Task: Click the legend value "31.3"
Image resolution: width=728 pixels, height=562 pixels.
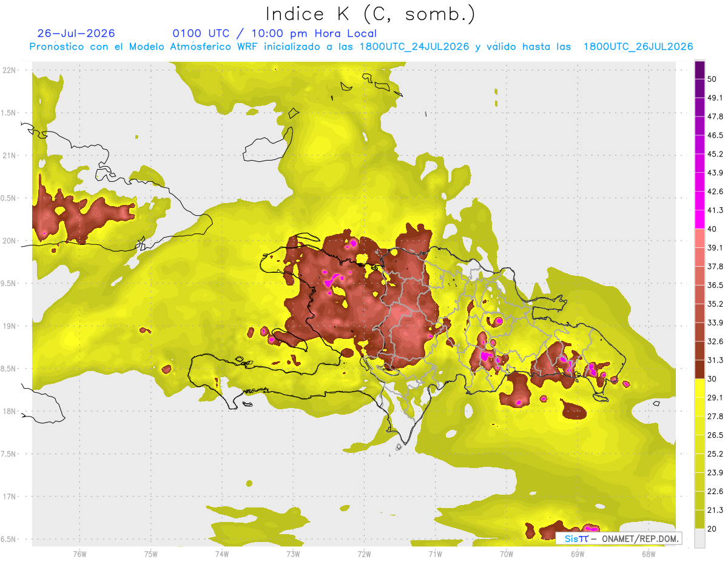Action: point(715,360)
